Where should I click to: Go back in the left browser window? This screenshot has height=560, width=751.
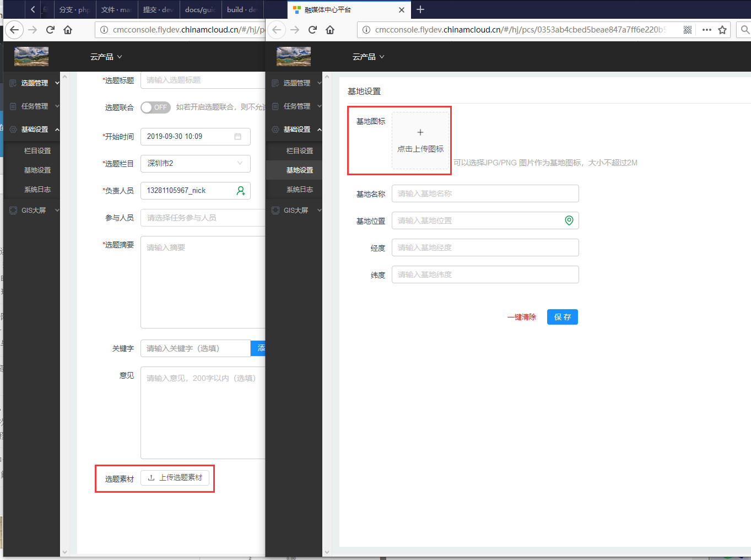point(14,30)
